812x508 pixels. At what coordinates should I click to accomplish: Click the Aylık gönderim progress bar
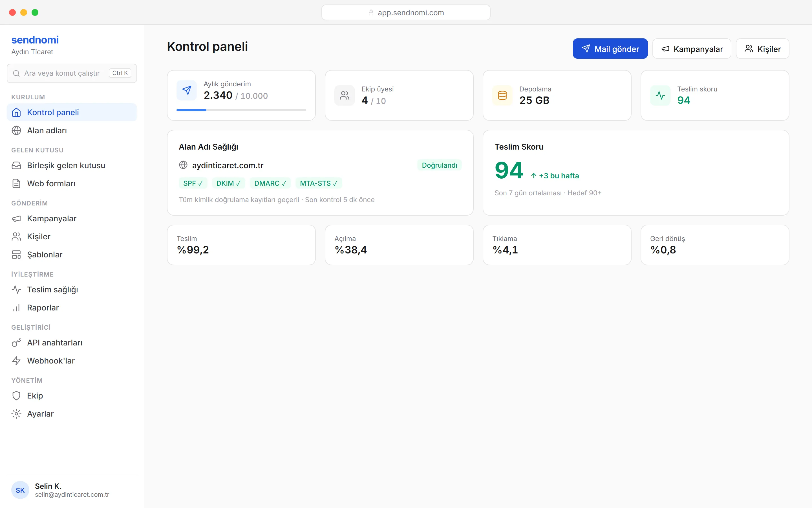(x=241, y=110)
